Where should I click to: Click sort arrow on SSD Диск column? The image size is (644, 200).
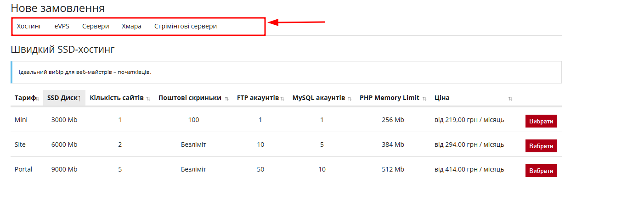click(x=79, y=98)
